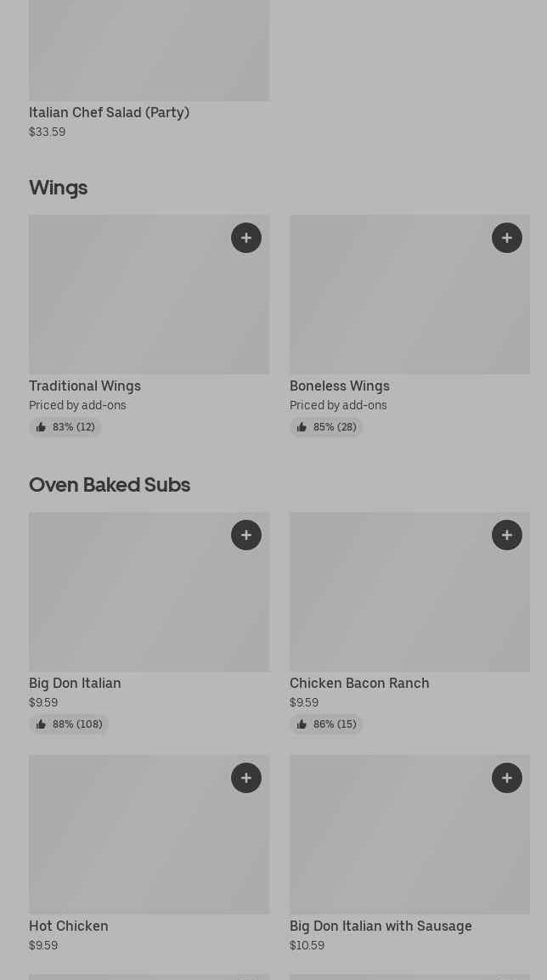Add Chicken Bacon Ranch sub to cart
This screenshot has width=547, height=980.
507,535
